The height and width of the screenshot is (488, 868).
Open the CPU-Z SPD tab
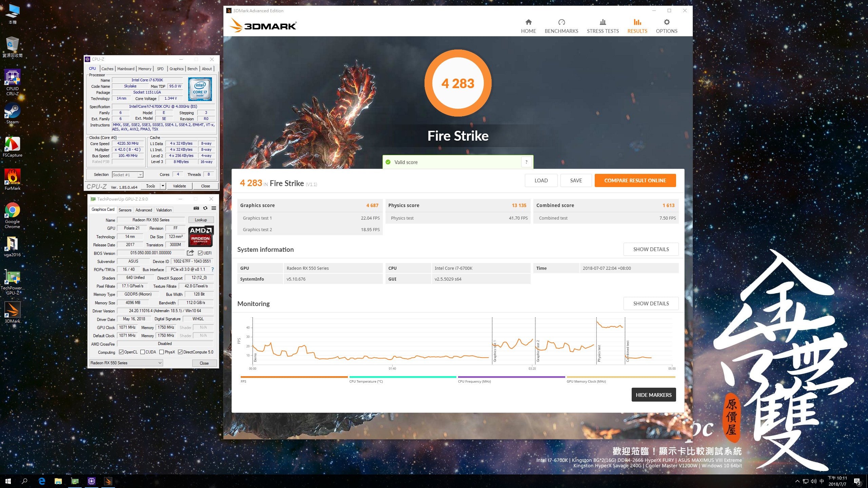pyautogui.click(x=160, y=69)
